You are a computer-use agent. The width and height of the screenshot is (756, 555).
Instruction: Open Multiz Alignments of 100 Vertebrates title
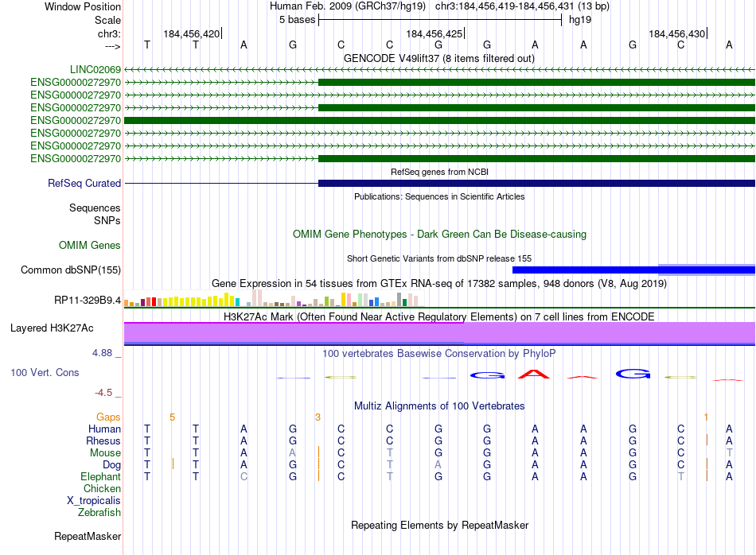pos(439,406)
